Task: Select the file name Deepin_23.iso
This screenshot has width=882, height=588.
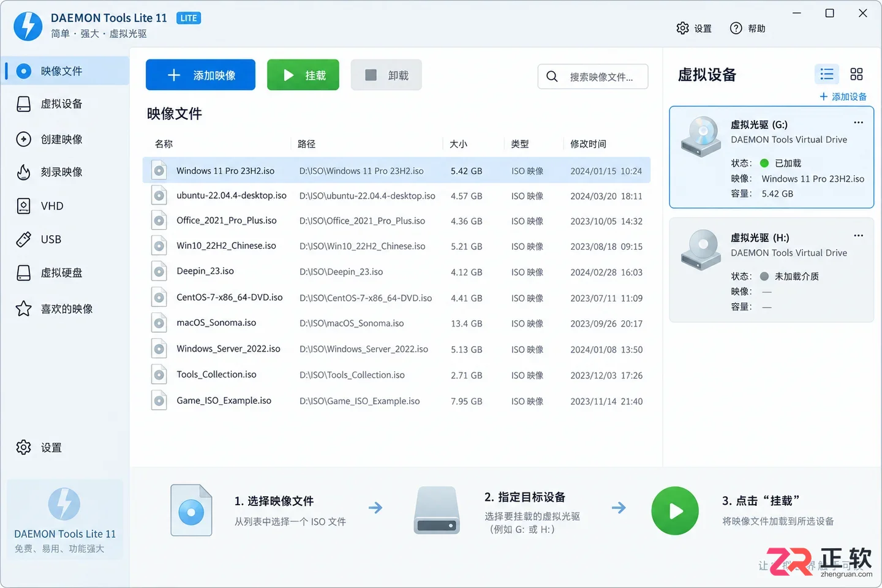Action: [205, 271]
